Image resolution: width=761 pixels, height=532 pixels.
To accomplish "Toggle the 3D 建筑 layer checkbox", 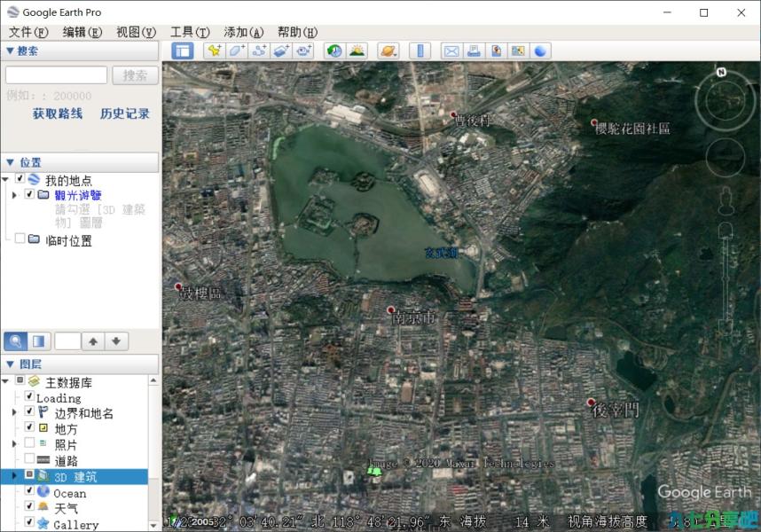I will pos(29,473).
